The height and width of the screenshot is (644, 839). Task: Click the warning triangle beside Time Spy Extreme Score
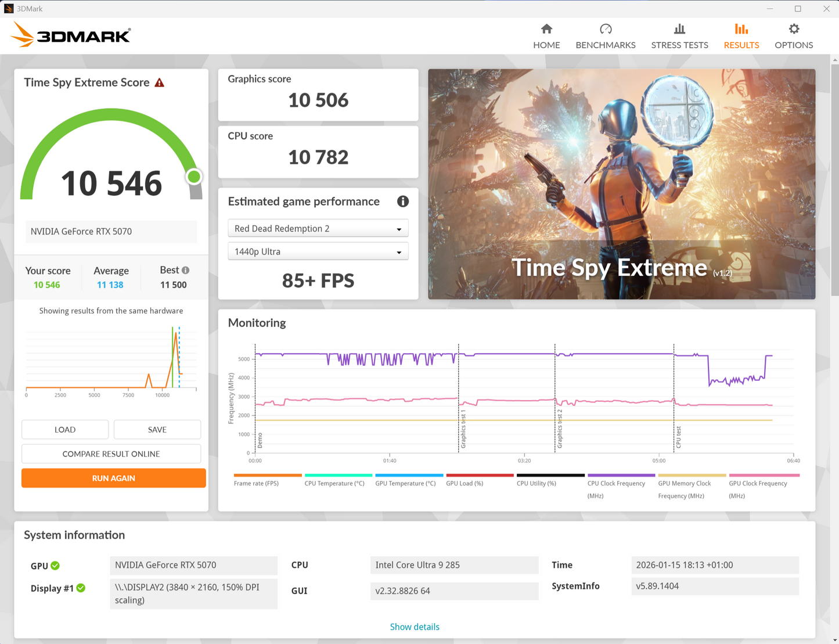click(x=160, y=82)
